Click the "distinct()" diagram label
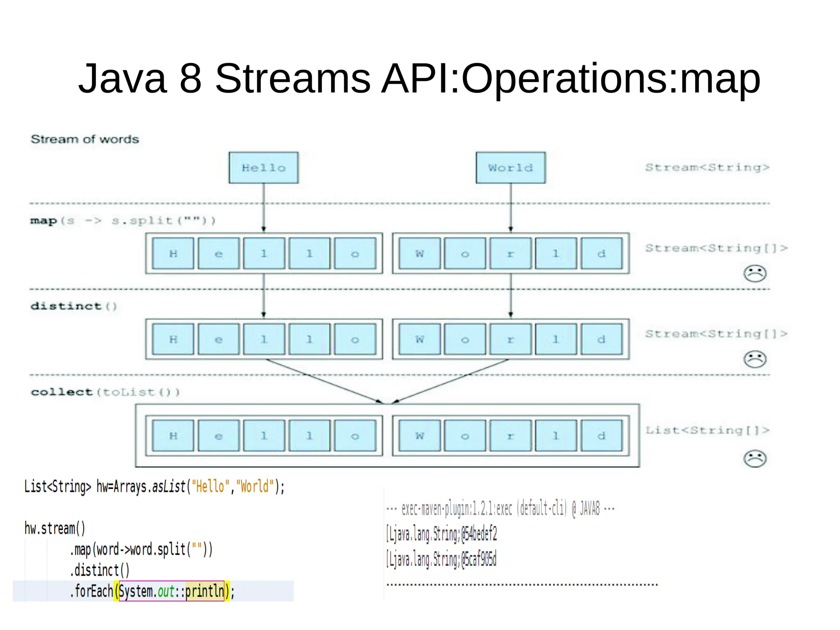The width and height of the screenshot is (840, 630). click(x=74, y=306)
